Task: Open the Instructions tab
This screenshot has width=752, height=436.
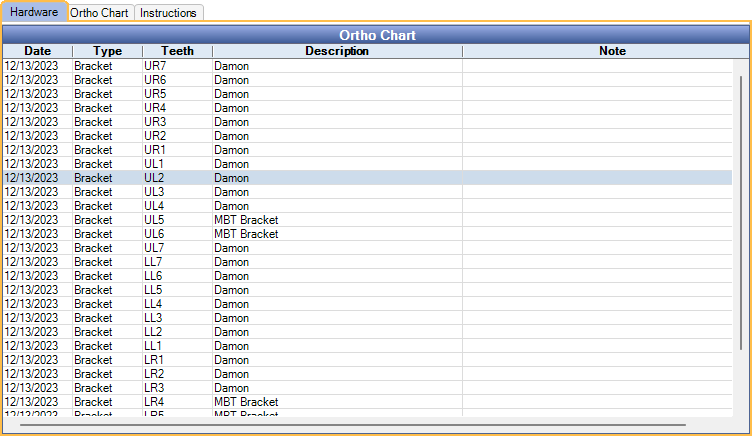Action: pos(168,13)
